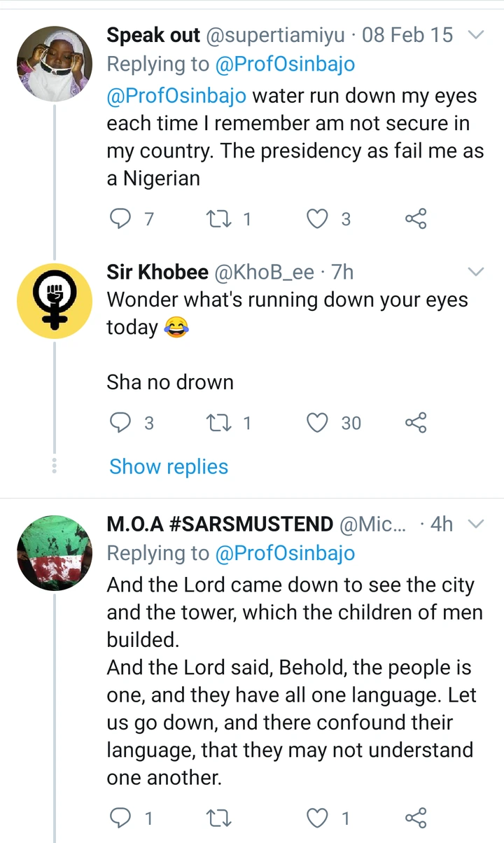The width and height of the screenshot is (504, 843).
Task: Open Speak out's profile picture
Action: pyautogui.click(x=54, y=64)
